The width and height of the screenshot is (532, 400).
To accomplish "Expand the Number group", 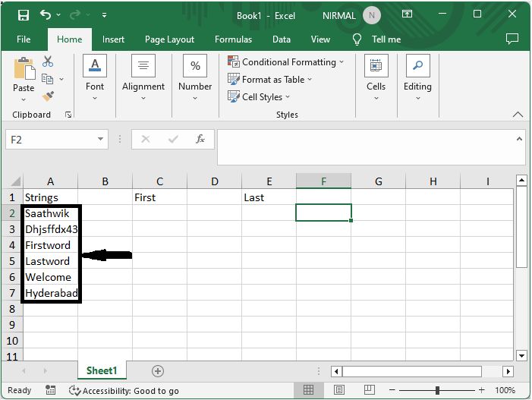I will [195, 77].
